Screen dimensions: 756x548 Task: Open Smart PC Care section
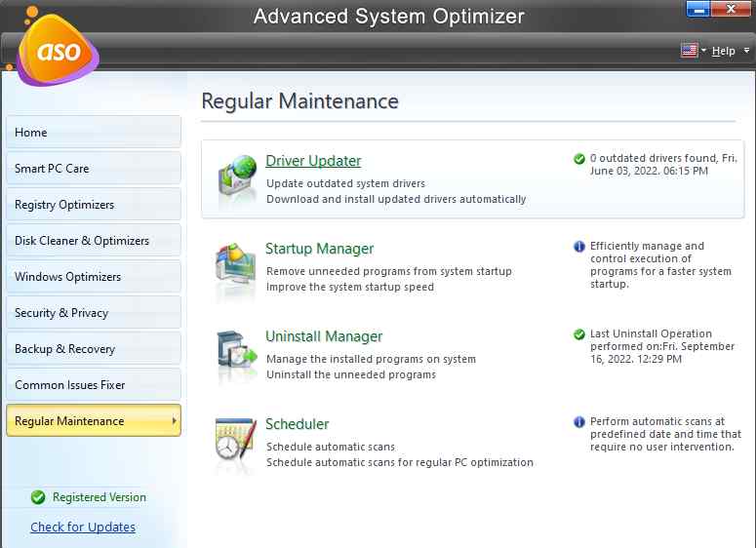(94, 169)
